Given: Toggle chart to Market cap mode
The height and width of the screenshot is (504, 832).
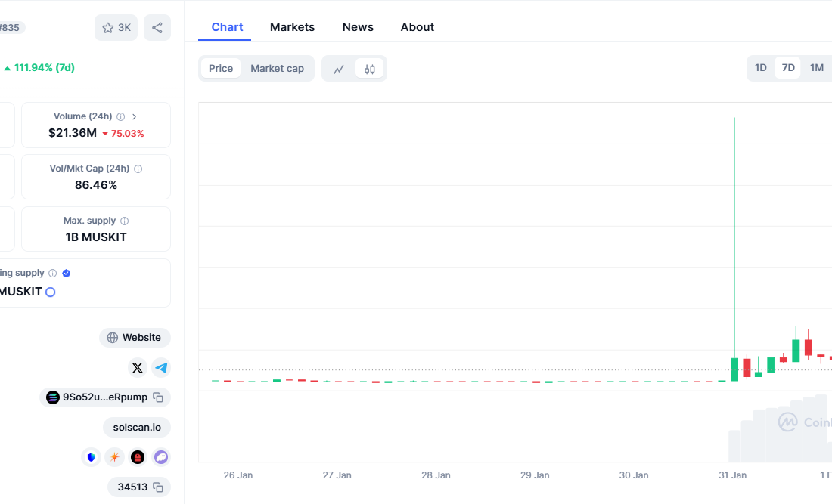Looking at the screenshot, I should pos(277,69).
